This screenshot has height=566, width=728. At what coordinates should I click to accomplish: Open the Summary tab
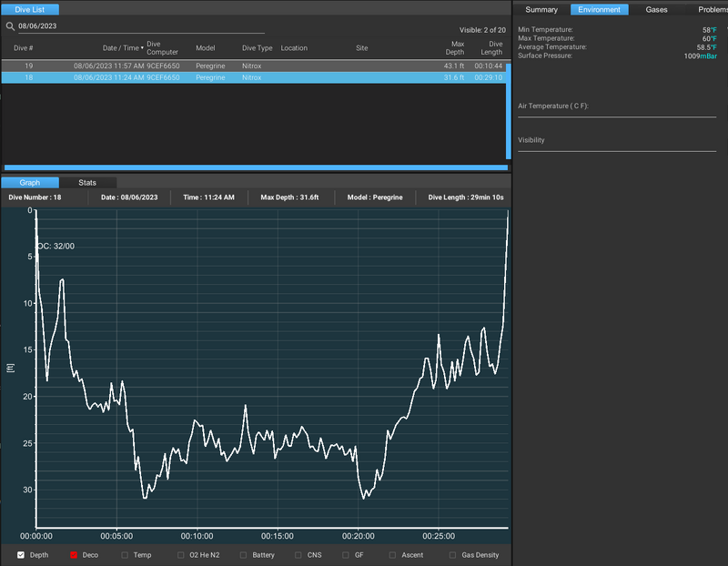point(541,9)
